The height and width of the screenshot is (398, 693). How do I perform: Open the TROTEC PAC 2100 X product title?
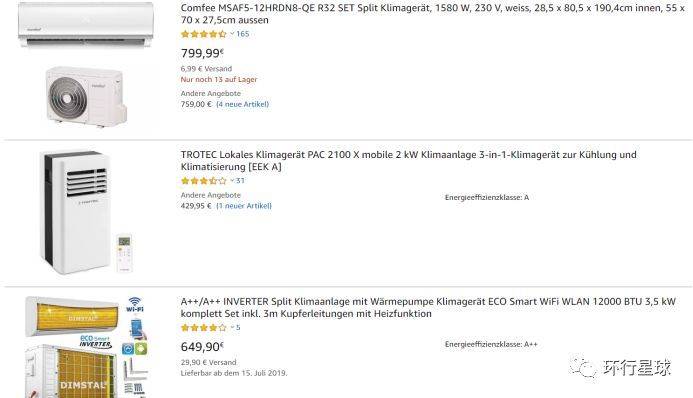pyautogui.click(x=408, y=160)
